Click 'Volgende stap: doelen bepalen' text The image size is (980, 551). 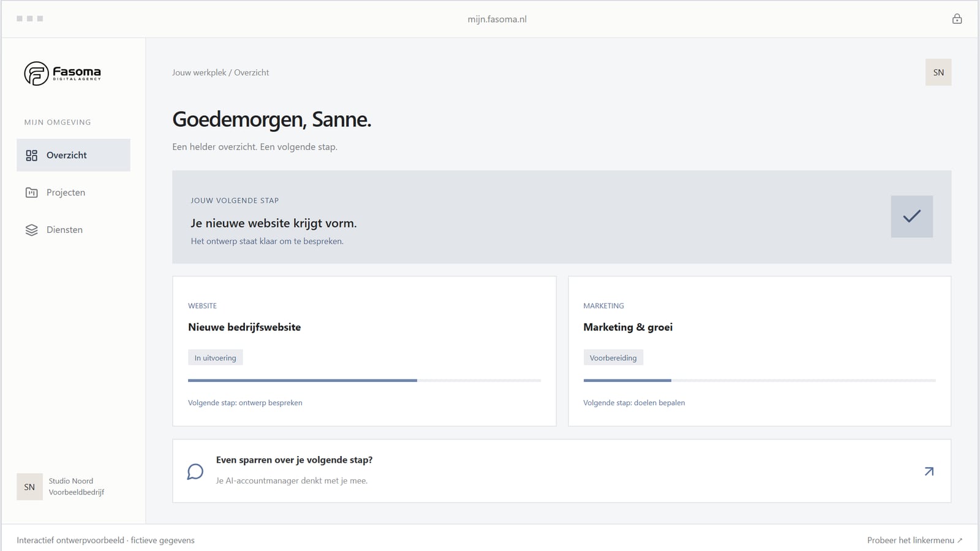634,403
